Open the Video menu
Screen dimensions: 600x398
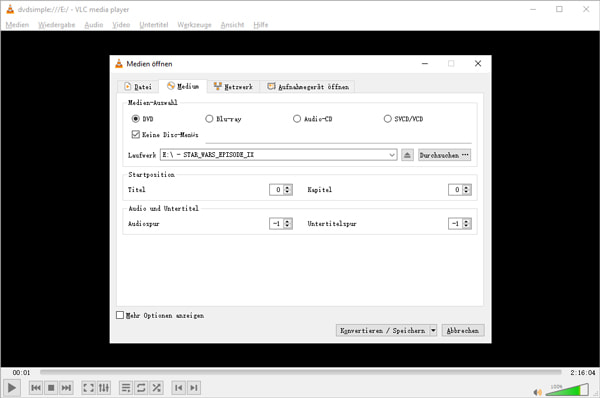121,25
